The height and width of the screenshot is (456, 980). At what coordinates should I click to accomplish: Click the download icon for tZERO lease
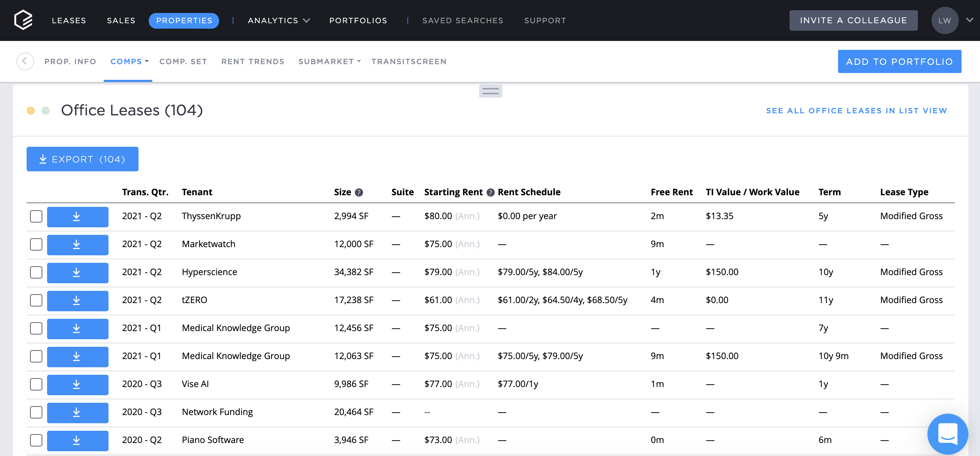[x=76, y=300]
